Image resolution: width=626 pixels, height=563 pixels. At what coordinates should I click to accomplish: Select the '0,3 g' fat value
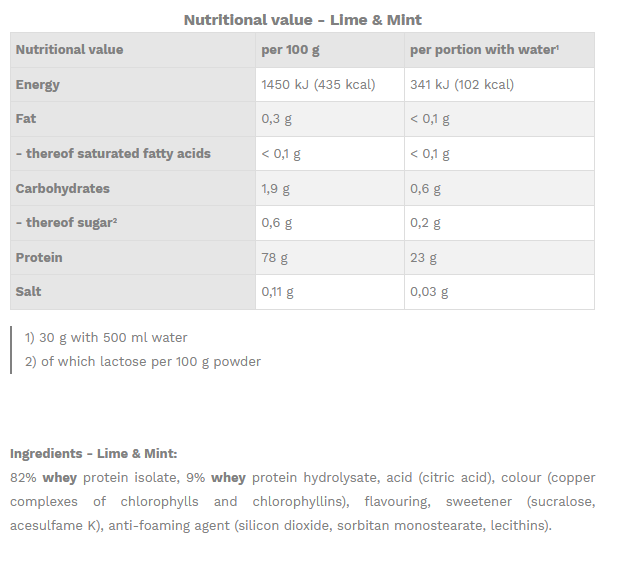(276, 119)
